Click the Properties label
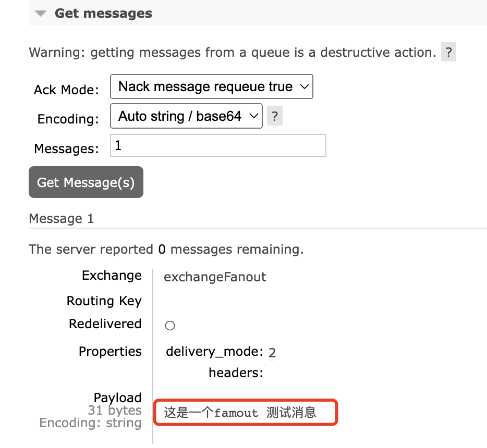This screenshot has height=448, width=487. [x=110, y=352]
